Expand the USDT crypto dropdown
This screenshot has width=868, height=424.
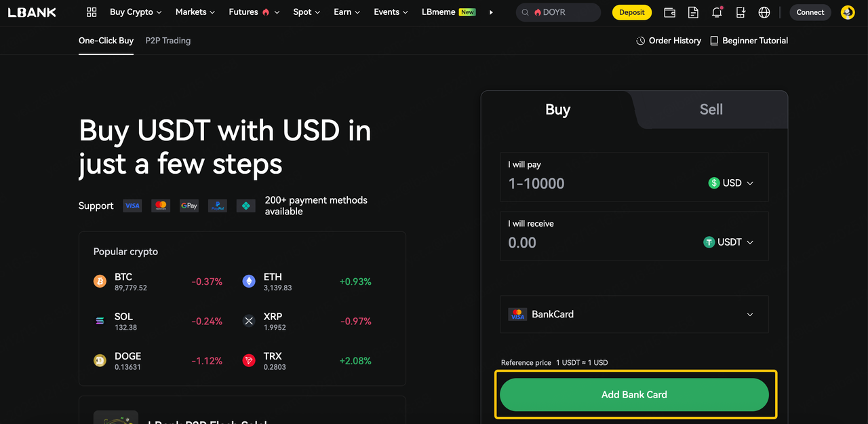(729, 242)
